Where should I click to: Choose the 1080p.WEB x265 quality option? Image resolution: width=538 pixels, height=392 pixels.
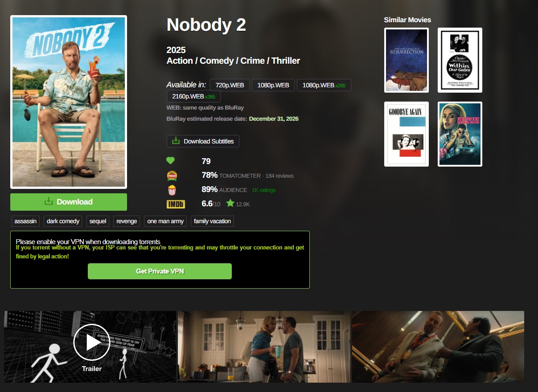click(324, 85)
